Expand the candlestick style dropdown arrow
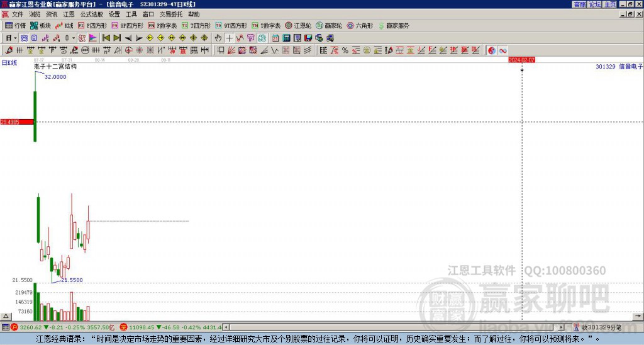Viewport: 644px width, 345px height. (x=74, y=38)
